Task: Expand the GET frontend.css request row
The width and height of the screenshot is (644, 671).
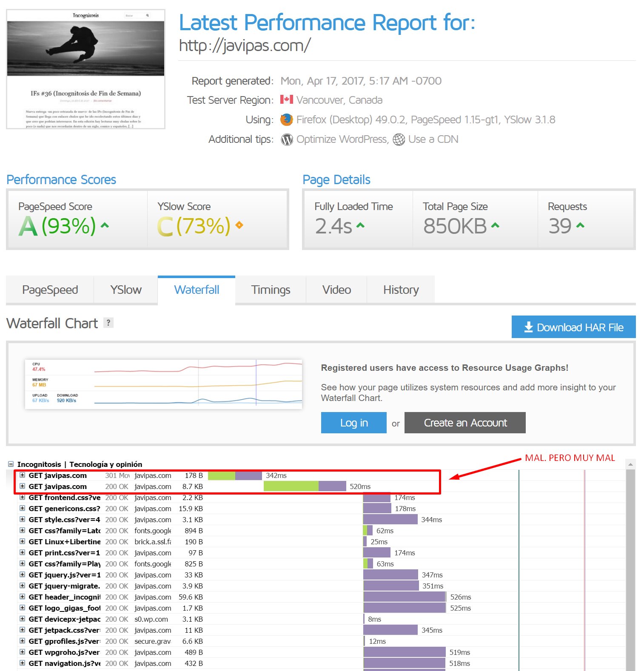Action: 23,498
